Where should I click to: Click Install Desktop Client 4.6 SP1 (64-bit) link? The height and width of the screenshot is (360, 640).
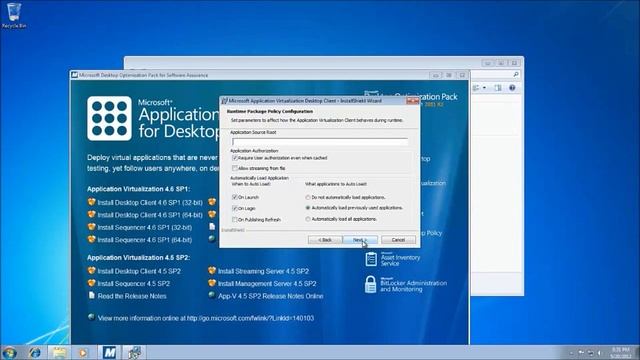(150, 215)
